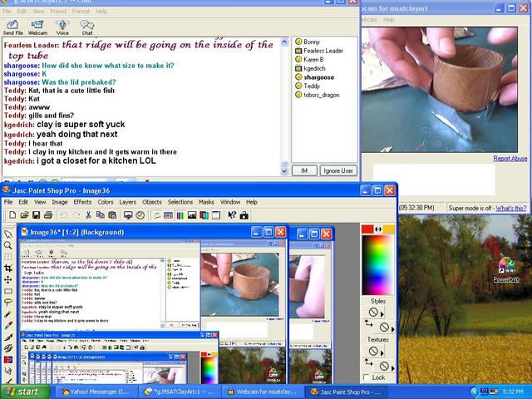This screenshot has height=399, width=532.
Task: Open the background Textures flyout arrow
Action: 393,368
